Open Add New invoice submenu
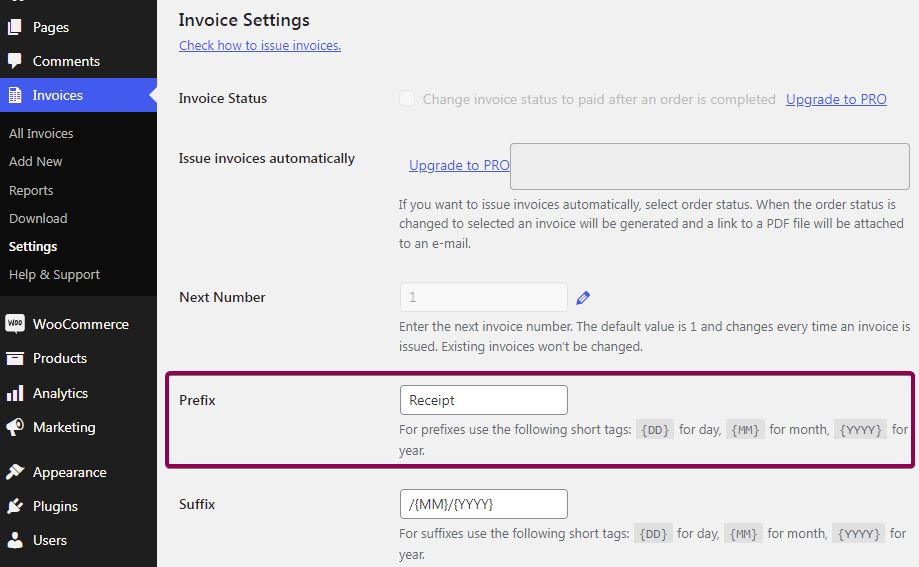This screenshot has height=567, width=919. click(x=36, y=161)
